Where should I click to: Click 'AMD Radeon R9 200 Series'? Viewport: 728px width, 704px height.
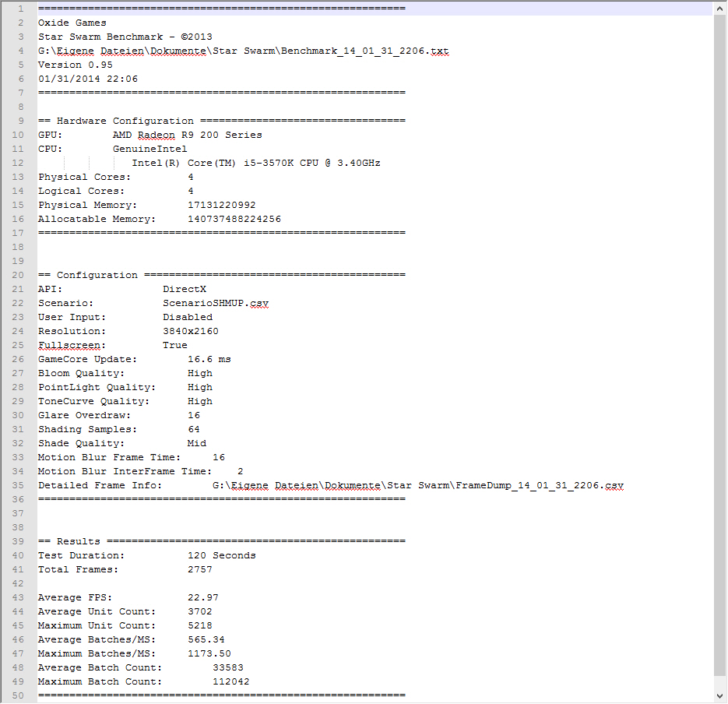(187, 136)
